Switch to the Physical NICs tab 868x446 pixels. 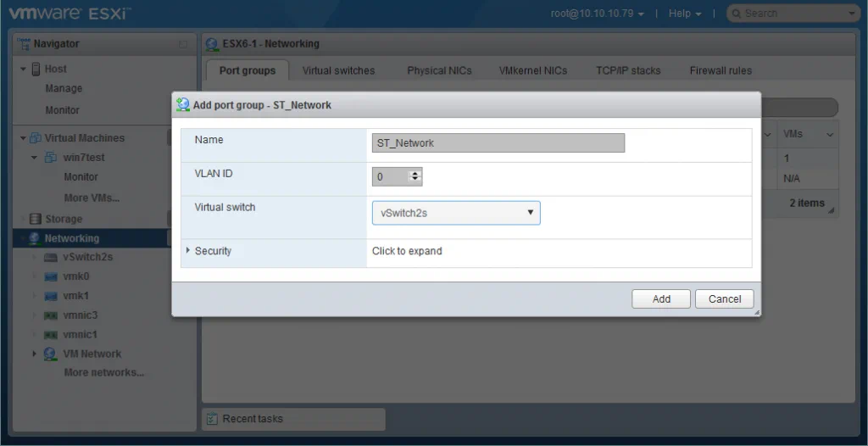click(440, 70)
